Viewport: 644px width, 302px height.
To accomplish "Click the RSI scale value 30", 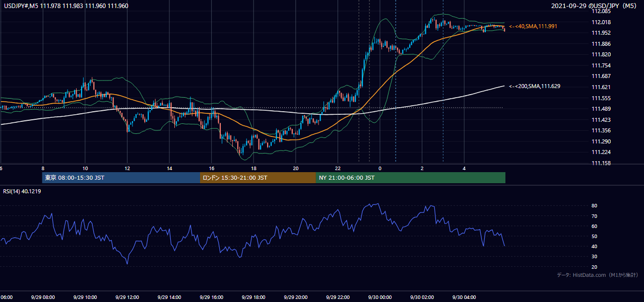I will click(x=594, y=257).
